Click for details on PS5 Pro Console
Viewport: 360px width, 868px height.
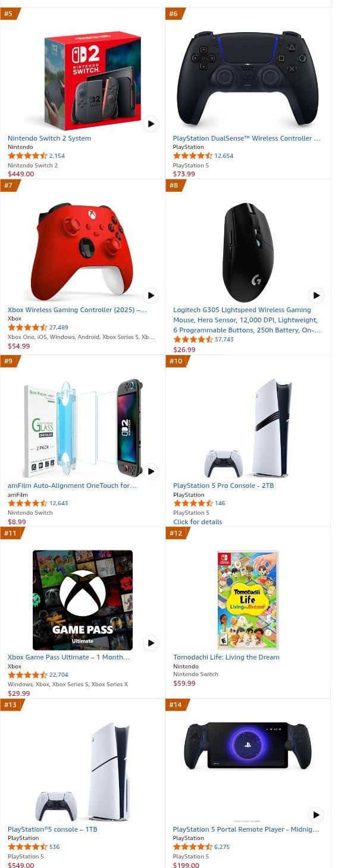[x=198, y=522]
